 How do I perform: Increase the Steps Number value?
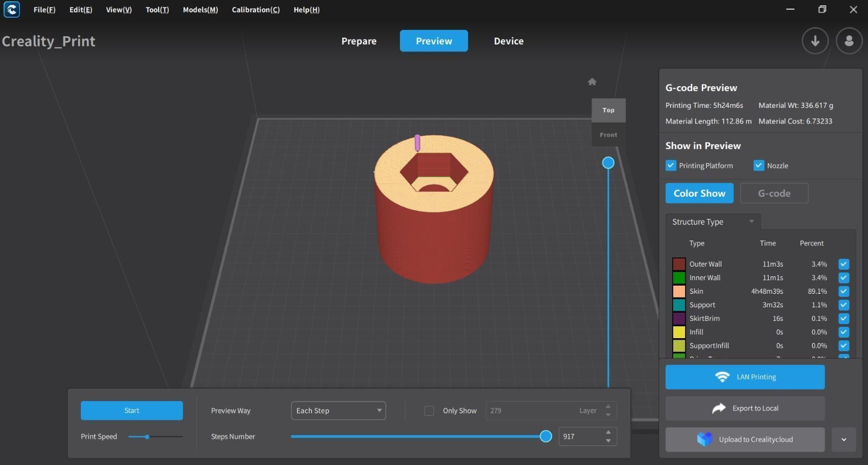coord(608,432)
